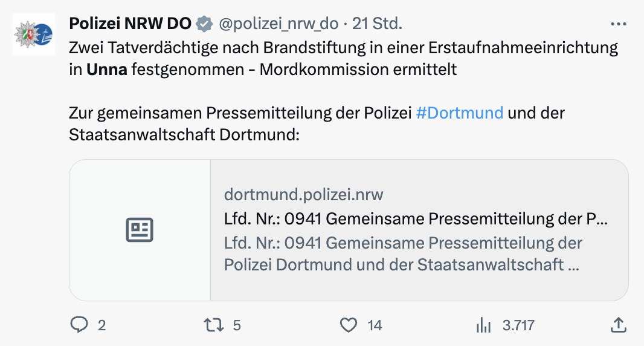Image resolution: width=644 pixels, height=346 pixels.
Task: Like the tweet with the heart icon
Action: [x=349, y=325]
